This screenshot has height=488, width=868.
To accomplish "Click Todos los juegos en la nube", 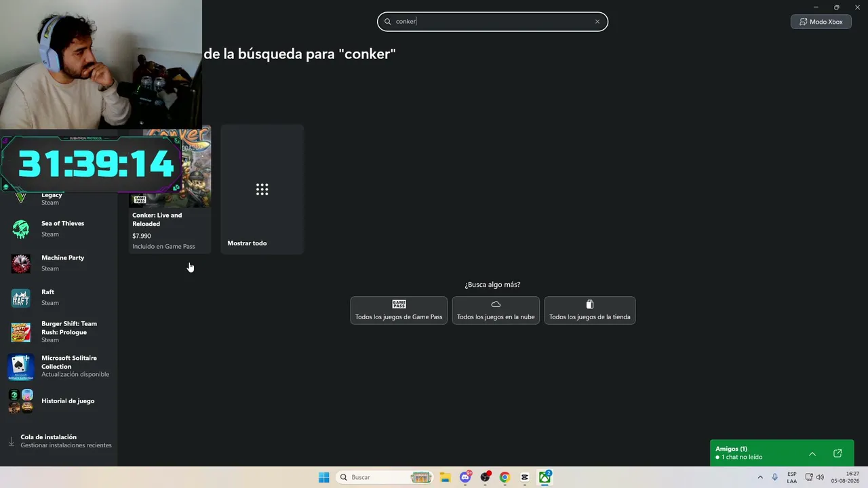I will tap(496, 310).
